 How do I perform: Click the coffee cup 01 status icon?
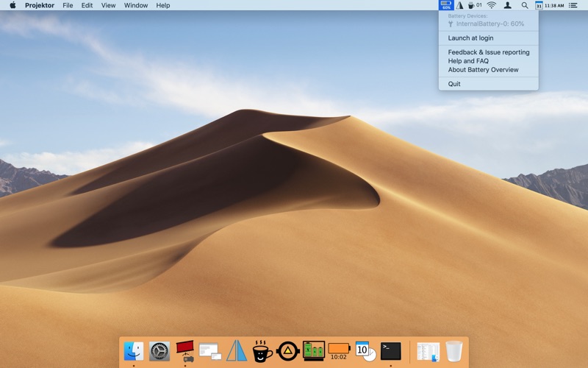(x=474, y=5)
